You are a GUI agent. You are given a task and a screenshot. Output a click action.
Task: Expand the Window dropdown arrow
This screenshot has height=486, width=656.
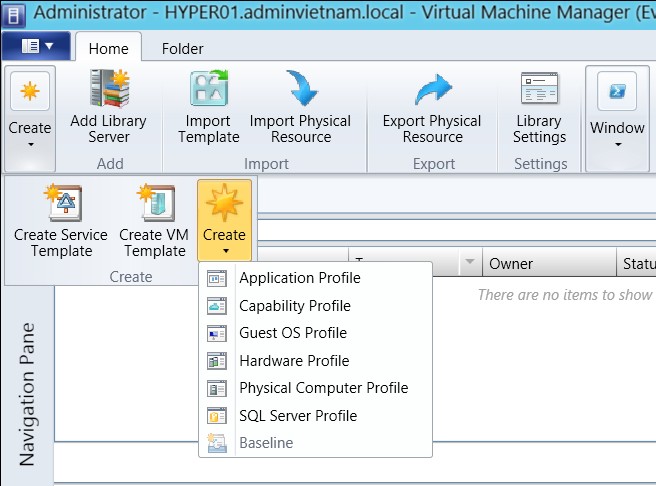(618, 145)
